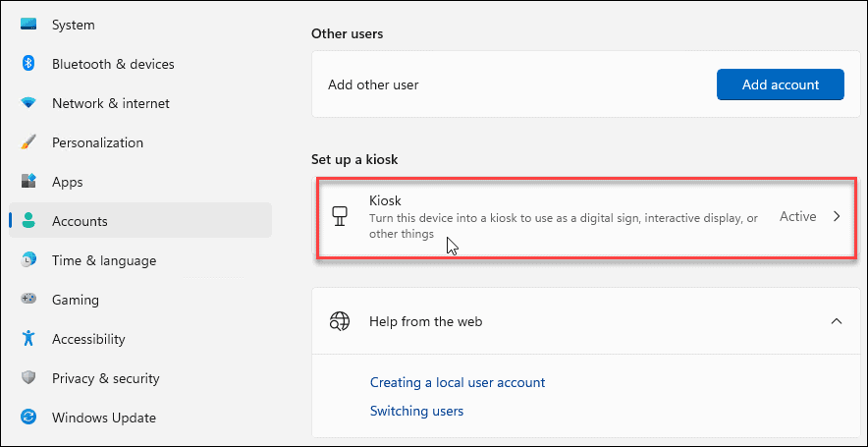Click the Set up a kiosk heading

pos(354,160)
